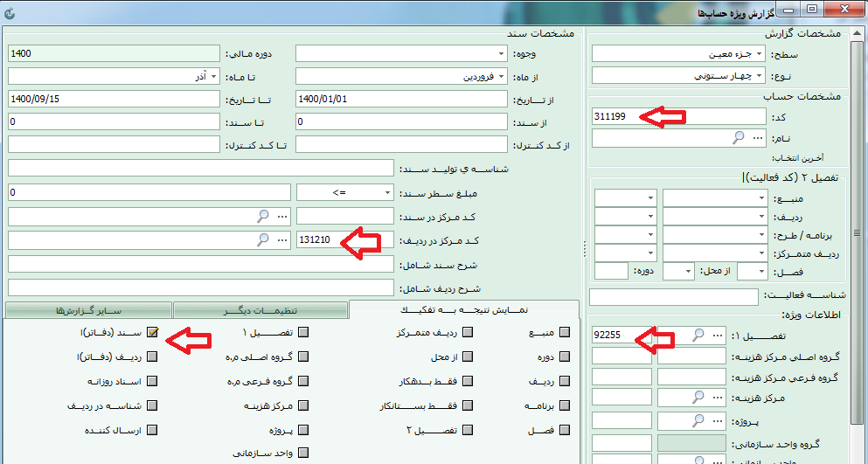Open the ellipsis browse button for مرکز هزینه
The height and width of the screenshot is (464, 868).
718,397
